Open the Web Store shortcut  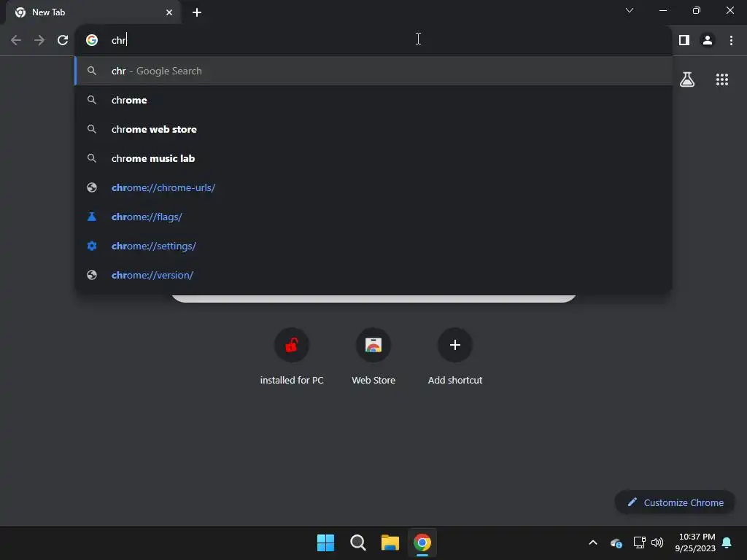coord(373,356)
